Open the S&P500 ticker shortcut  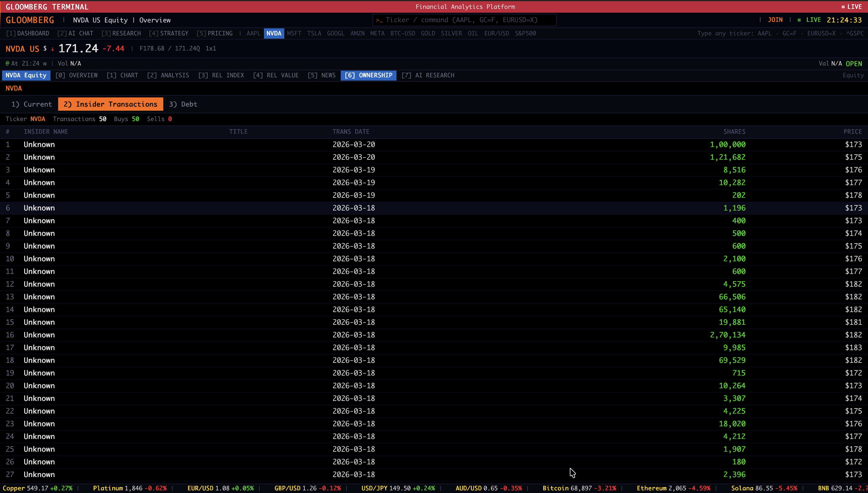pyautogui.click(x=525, y=33)
